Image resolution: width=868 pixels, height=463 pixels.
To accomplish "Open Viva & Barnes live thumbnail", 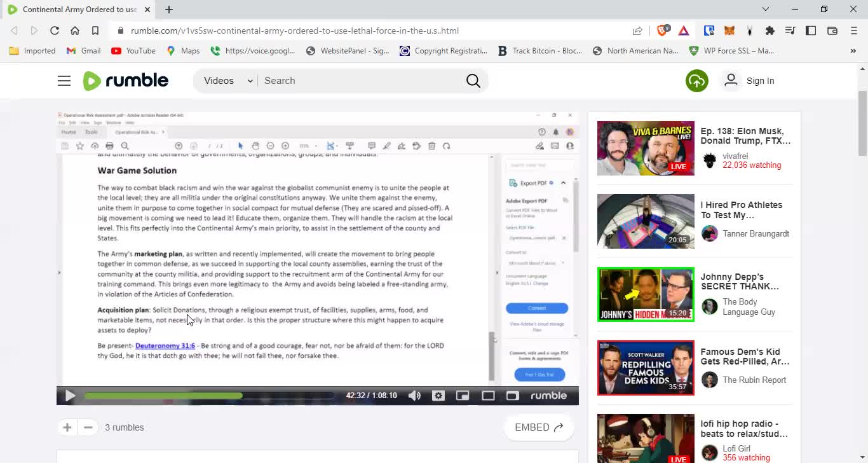I will 646,148.
